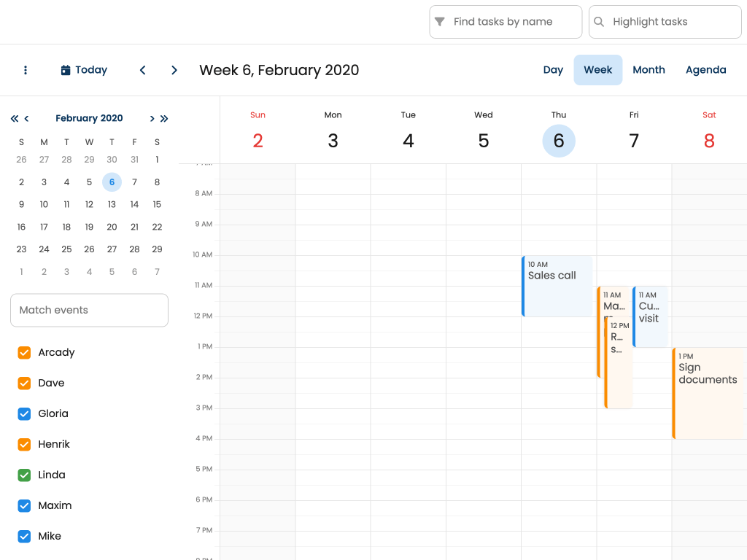Click the Find tasks by name field

(514, 22)
